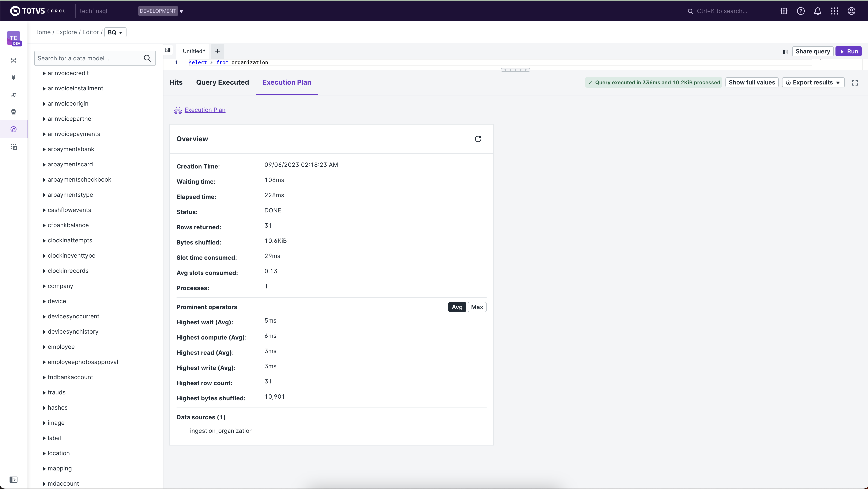Open the Execution Plan link

pos(205,110)
